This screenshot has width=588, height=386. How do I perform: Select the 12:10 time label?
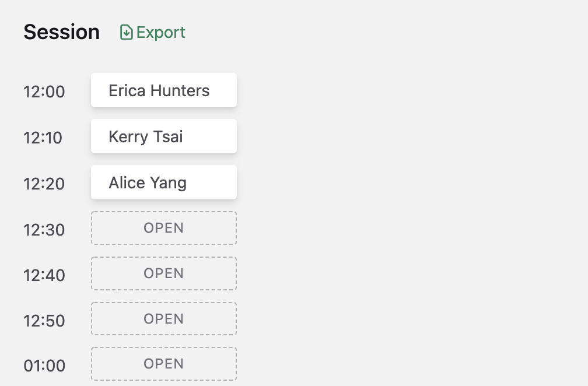pos(43,138)
